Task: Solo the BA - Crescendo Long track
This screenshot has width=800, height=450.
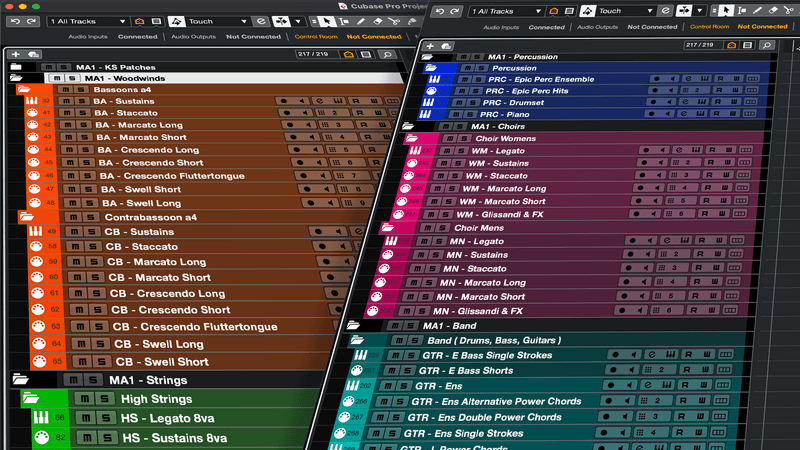Action: [85, 150]
